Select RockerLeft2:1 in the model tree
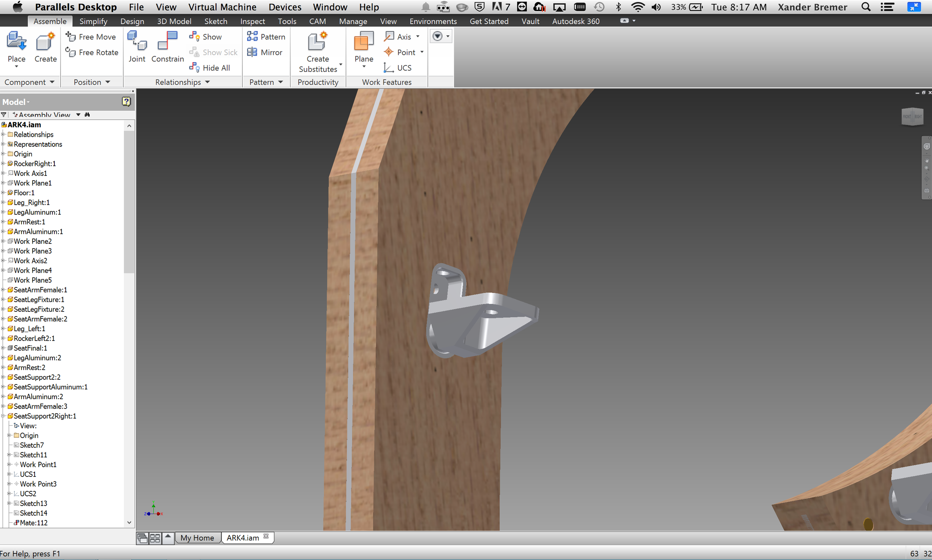The image size is (932, 560). 34,338
